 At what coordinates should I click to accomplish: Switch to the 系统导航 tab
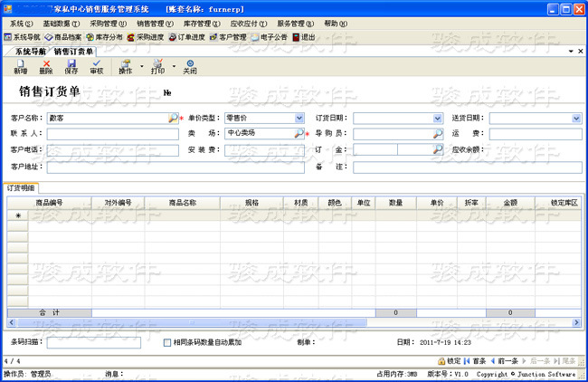tap(31, 52)
